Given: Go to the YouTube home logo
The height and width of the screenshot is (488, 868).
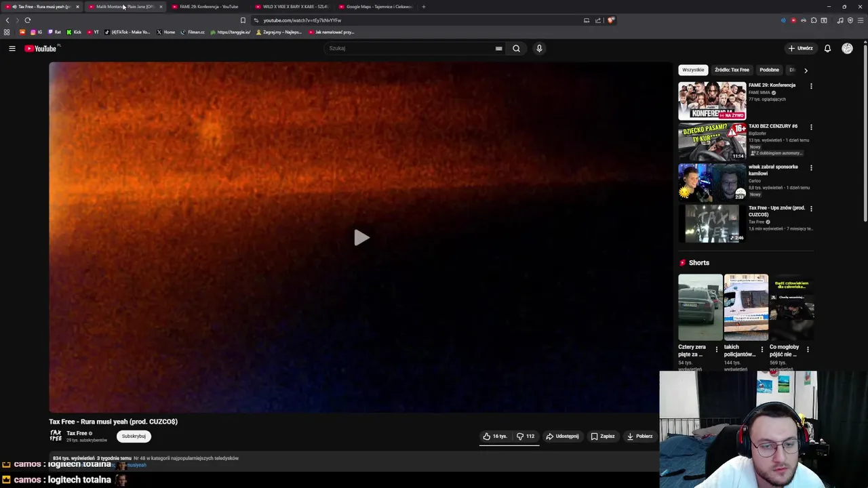Looking at the screenshot, I should (41, 48).
